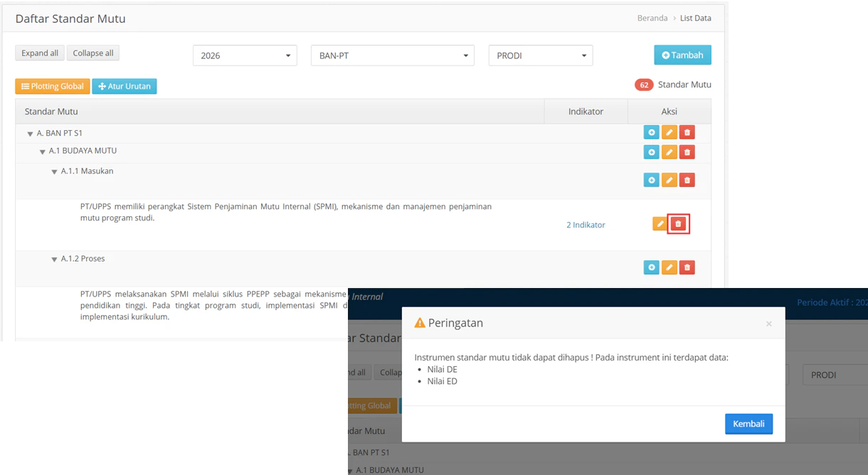This screenshot has width=868, height=475.
Task: Click the Tambah button
Action: point(682,55)
